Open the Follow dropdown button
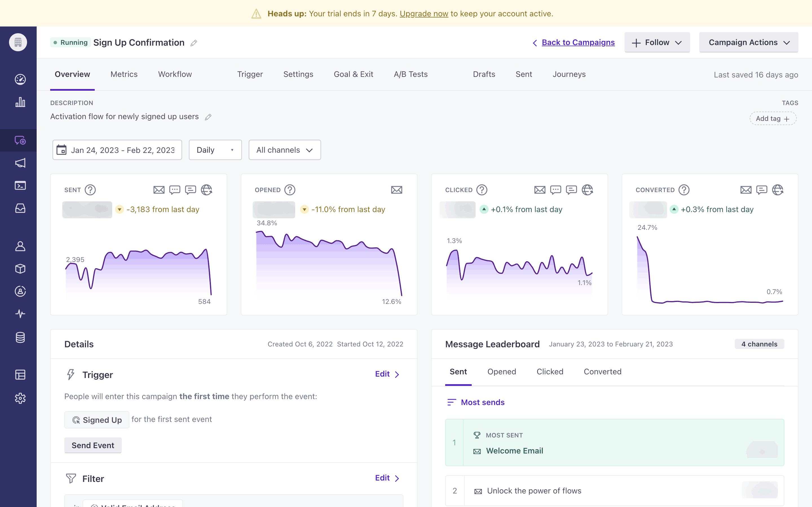The image size is (812, 507). (x=657, y=43)
